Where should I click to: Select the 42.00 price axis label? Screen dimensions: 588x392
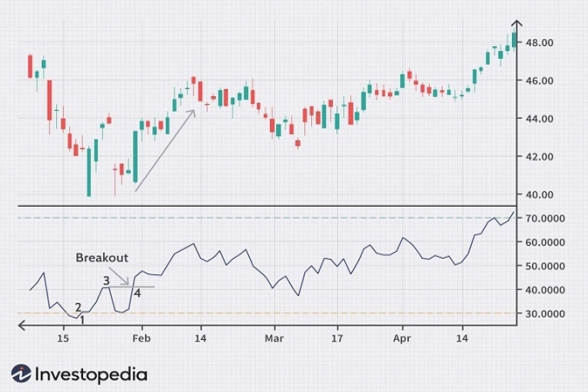[x=540, y=157]
